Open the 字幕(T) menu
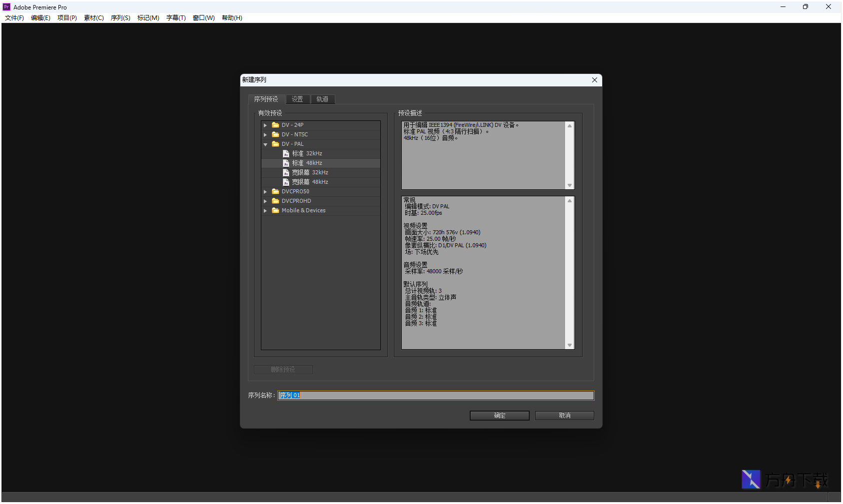The height and width of the screenshot is (504, 843). [x=176, y=18]
